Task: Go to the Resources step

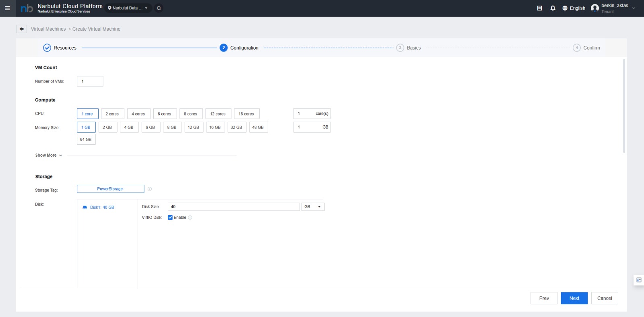Action: pyautogui.click(x=60, y=48)
